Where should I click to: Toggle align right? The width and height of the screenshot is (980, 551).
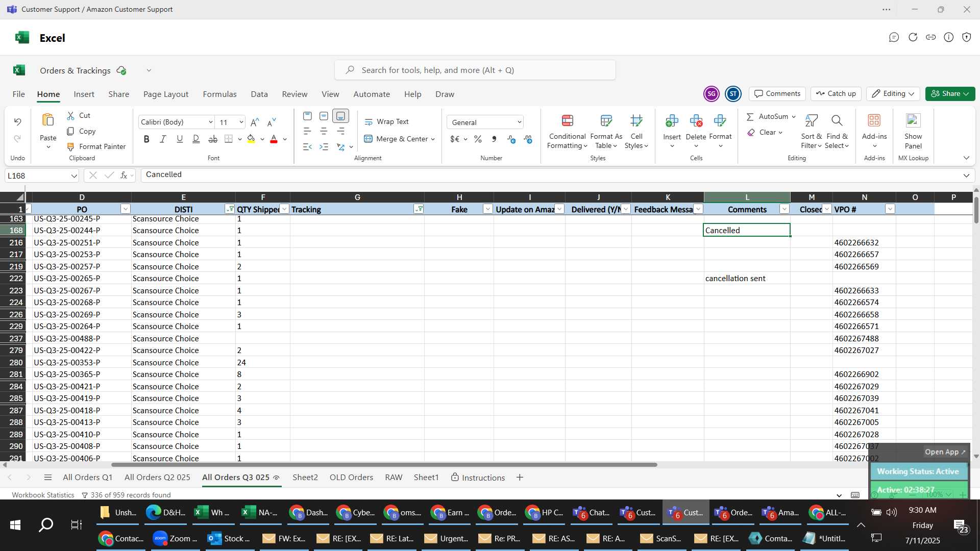(340, 132)
